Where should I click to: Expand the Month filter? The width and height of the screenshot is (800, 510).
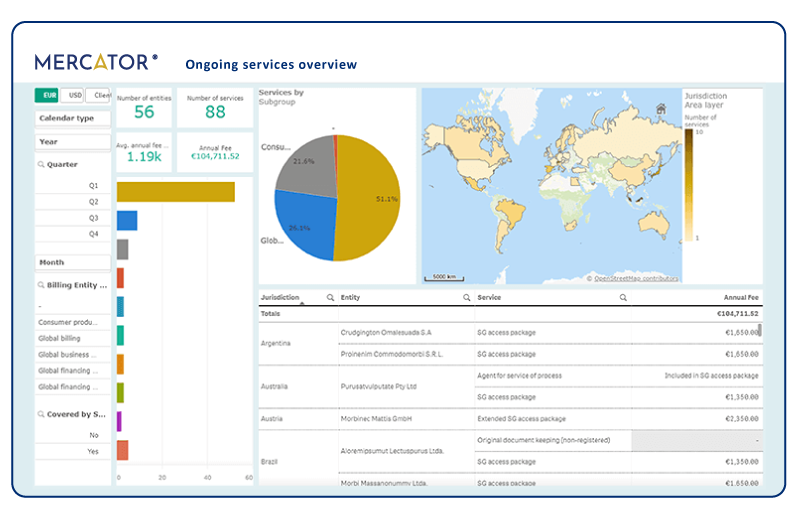72,262
